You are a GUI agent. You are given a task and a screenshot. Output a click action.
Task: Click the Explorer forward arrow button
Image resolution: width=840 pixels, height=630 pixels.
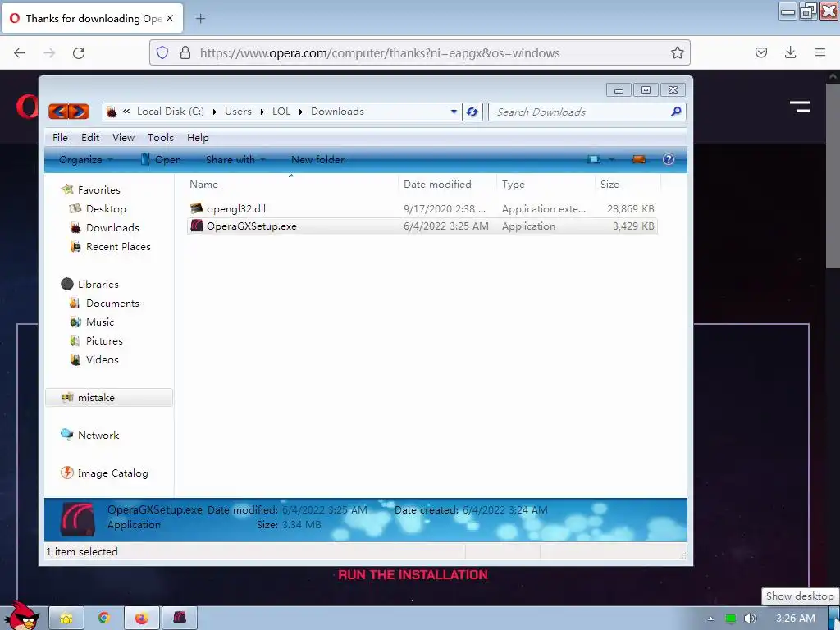(x=79, y=112)
